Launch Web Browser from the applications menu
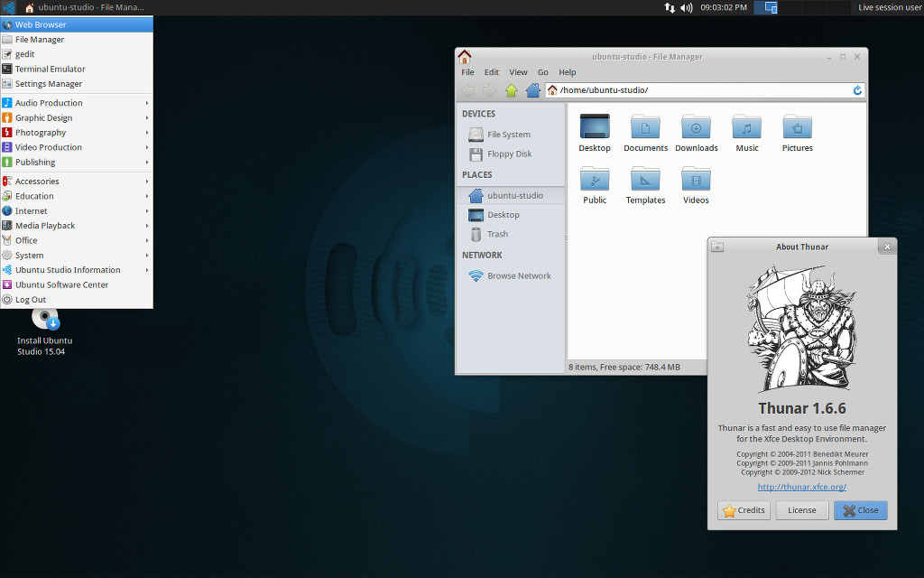This screenshot has height=578, width=924. 77,24
